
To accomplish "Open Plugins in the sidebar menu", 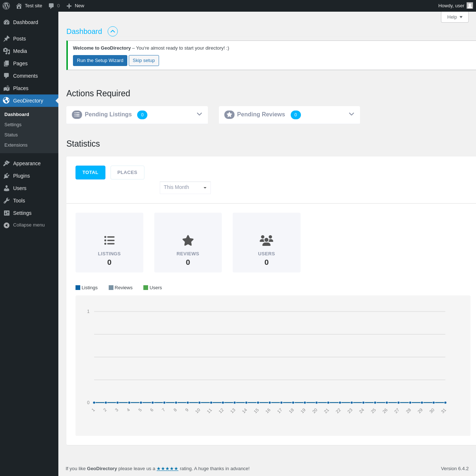I will click(22, 176).
